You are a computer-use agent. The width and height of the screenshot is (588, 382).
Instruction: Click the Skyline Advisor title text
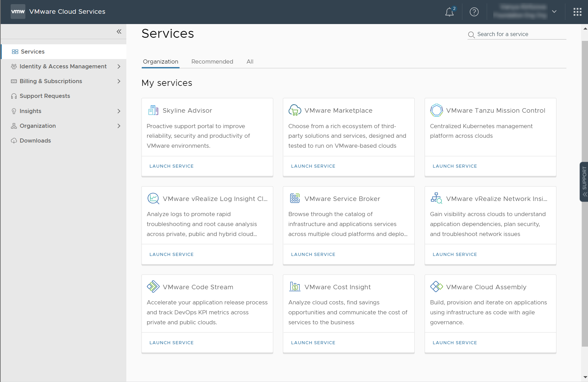[x=187, y=111]
